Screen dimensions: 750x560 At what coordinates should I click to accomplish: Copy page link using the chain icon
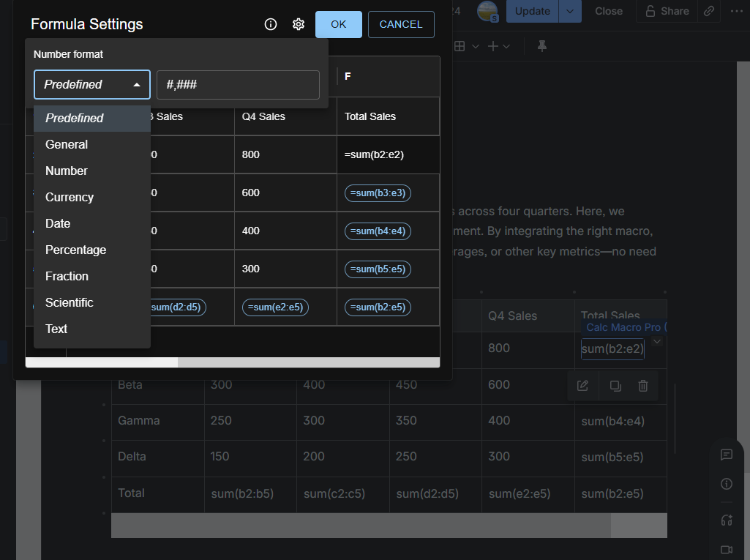[708, 11]
